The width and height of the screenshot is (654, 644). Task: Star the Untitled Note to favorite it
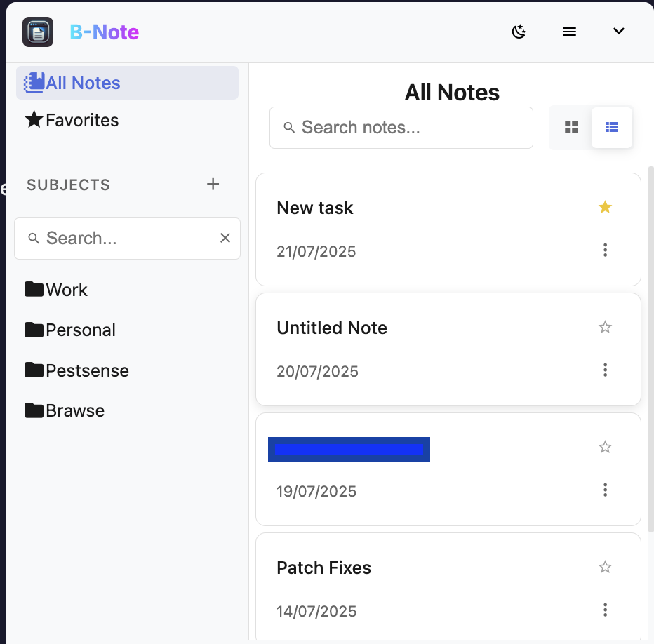pos(605,327)
